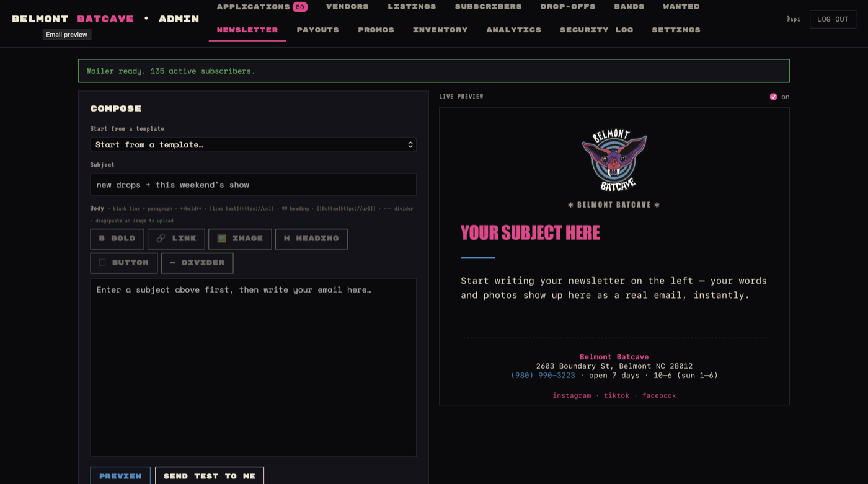
Task: Go to Bands tab
Action: click(x=629, y=7)
